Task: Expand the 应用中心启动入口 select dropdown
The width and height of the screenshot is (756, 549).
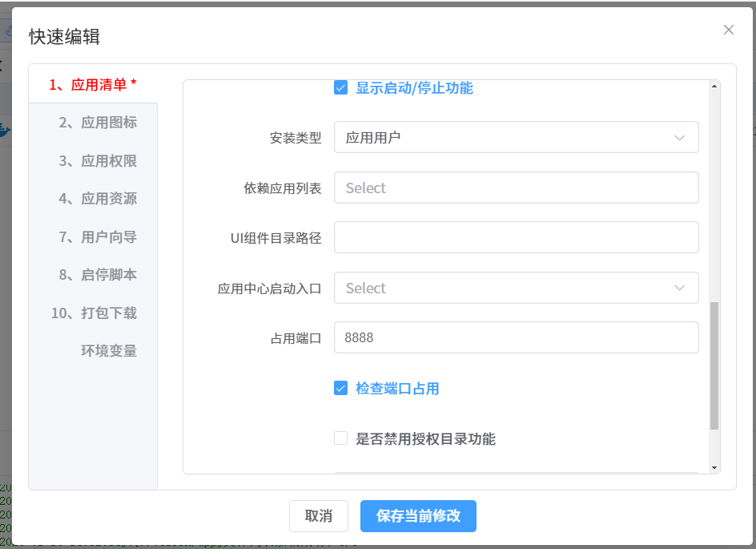Action: pos(505,288)
